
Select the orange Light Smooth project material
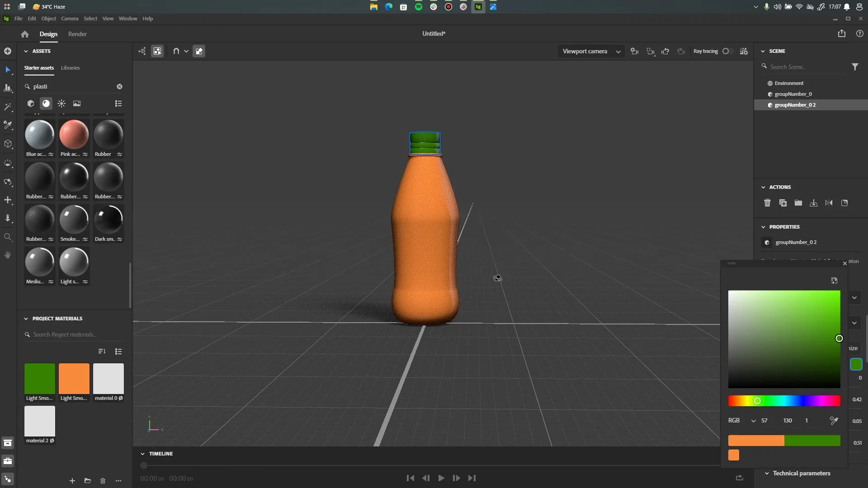pyautogui.click(x=74, y=379)
